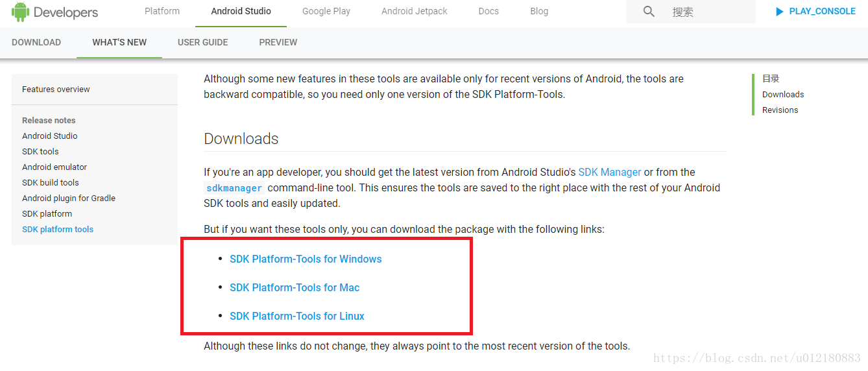Open the Docs menu item
This screenshot has width=868, height=371.
488,11
